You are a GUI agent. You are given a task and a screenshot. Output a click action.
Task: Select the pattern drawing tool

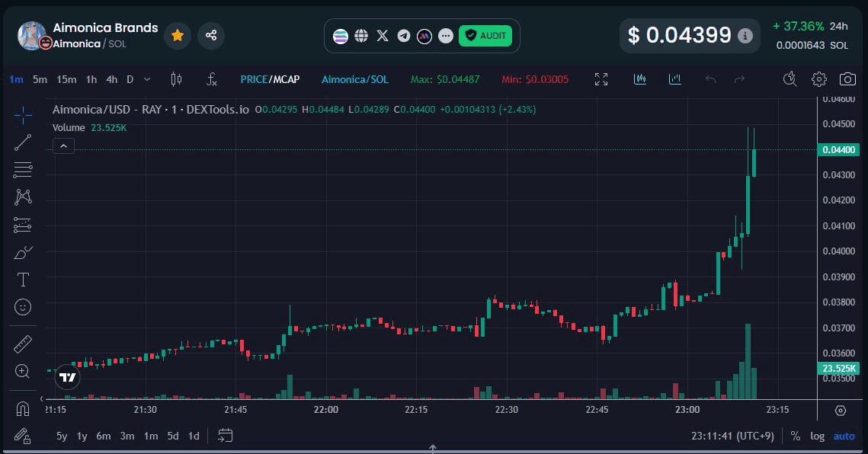pyautogui.click(x=23, y=197)
